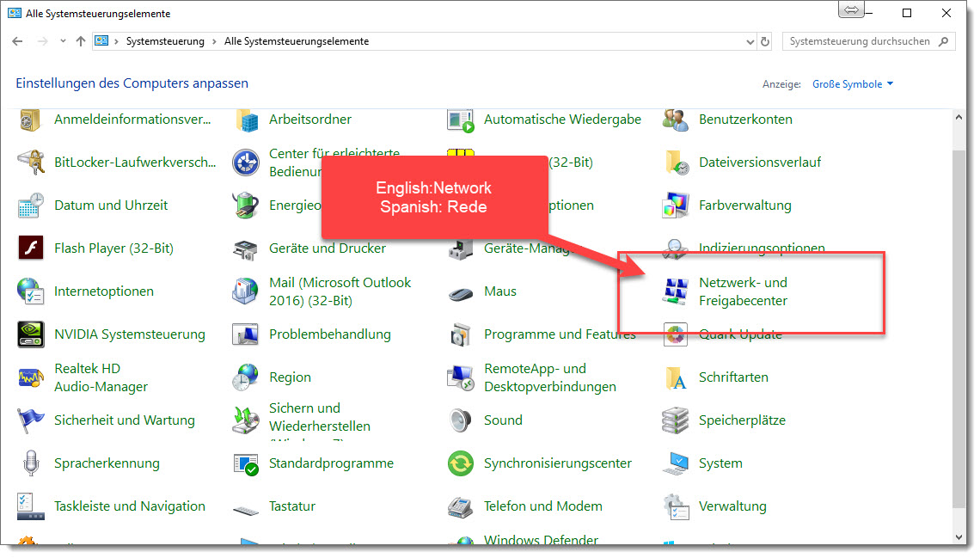Open the Flash Player (32-Bit) icon
The height and width of the screenshot is (558, 980).
(31, 248)
